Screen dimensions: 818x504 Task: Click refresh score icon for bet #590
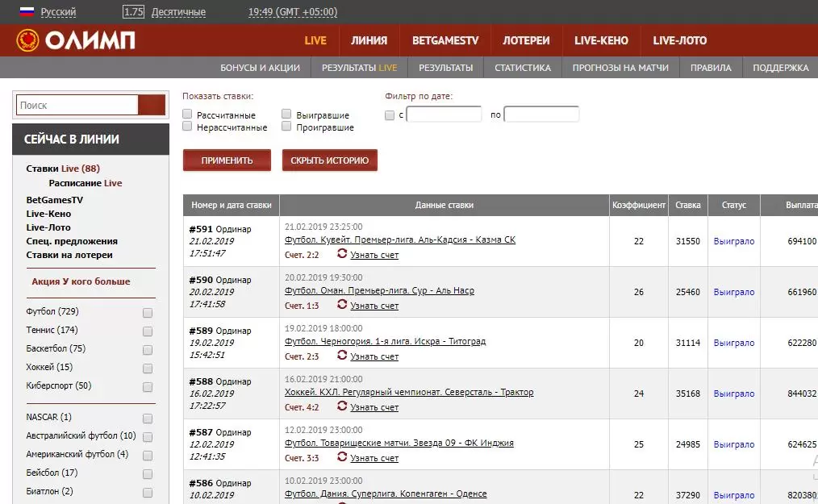pyautogui.click(x=342, y=305)
